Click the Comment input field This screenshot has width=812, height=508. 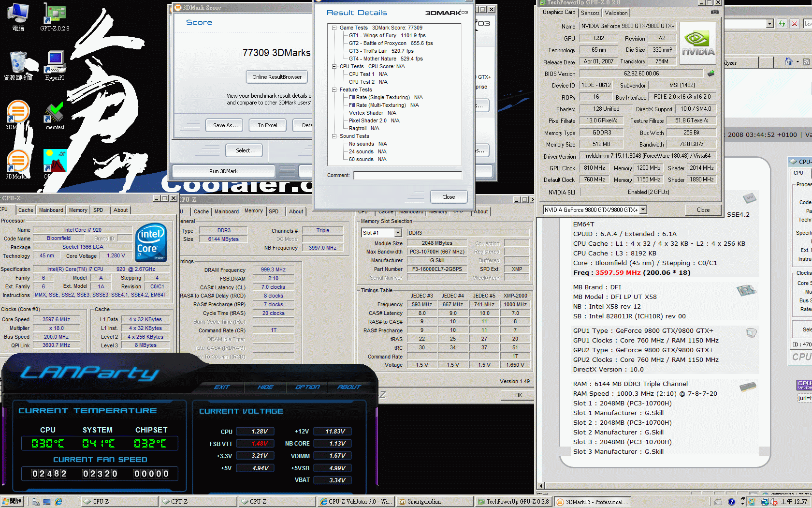click(x=407, y=175)
